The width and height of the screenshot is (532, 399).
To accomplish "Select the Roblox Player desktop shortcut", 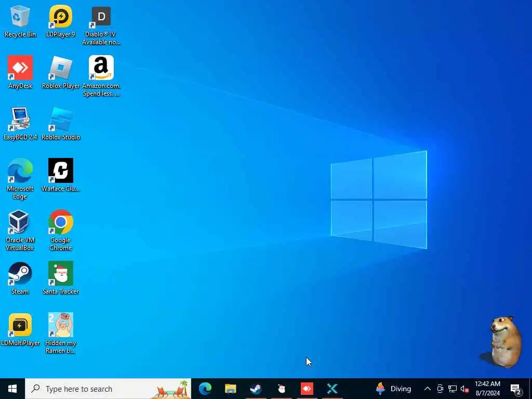I will [60, 73].
